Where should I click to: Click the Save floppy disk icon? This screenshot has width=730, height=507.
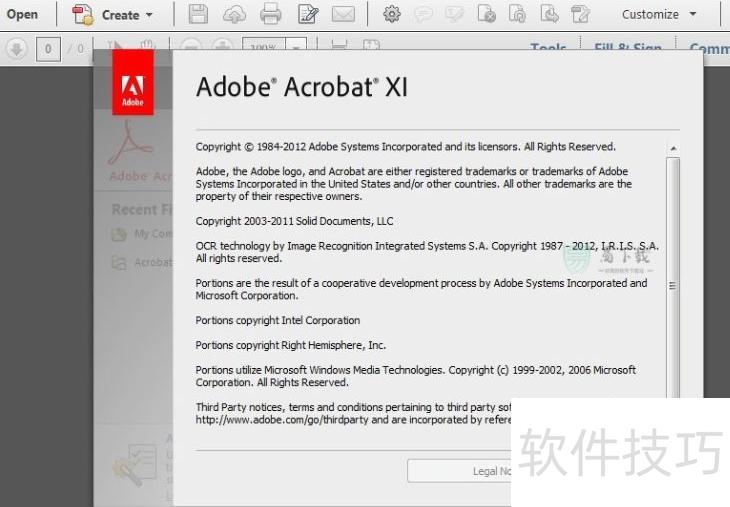198,14
